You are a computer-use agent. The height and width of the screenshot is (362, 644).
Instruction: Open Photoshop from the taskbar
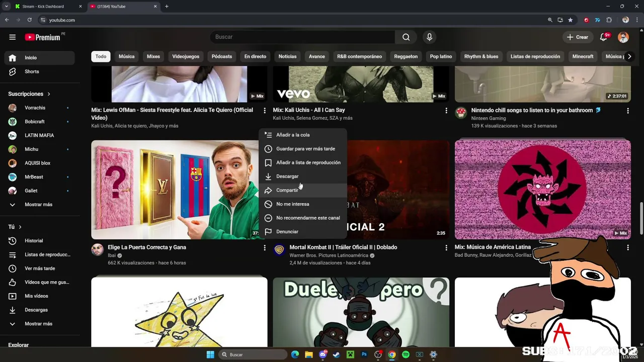tap(364, 354)
